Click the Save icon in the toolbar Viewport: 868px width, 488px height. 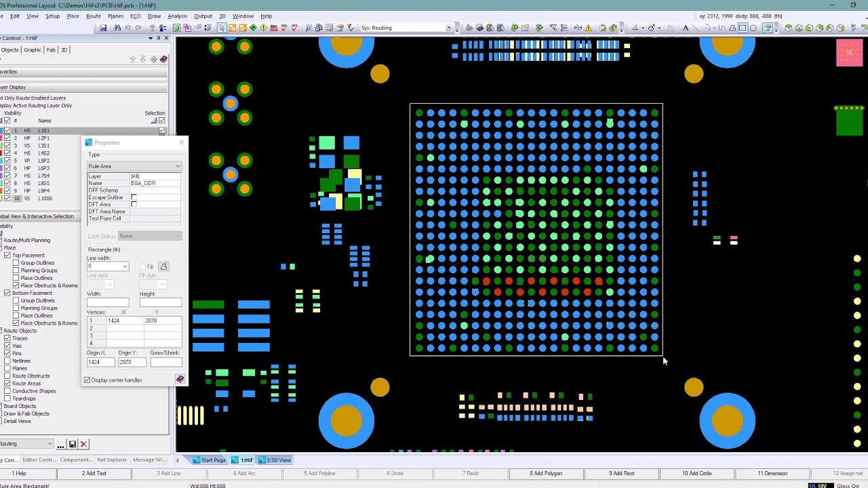click(103, 28)
